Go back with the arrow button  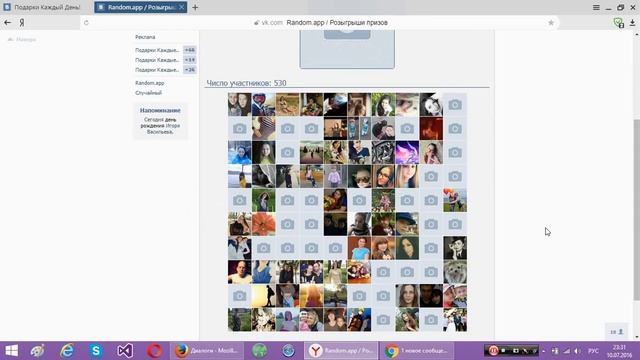tap(7, 23)
